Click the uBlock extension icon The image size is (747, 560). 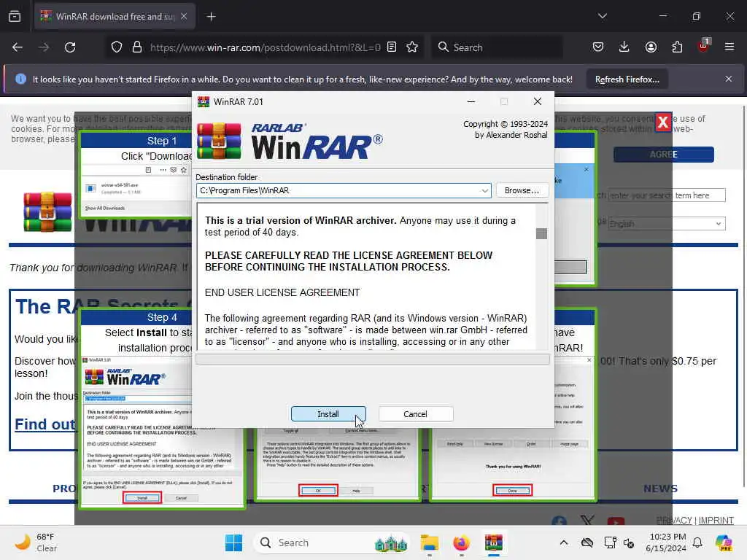pyautogui.click(x=703, y=46)
